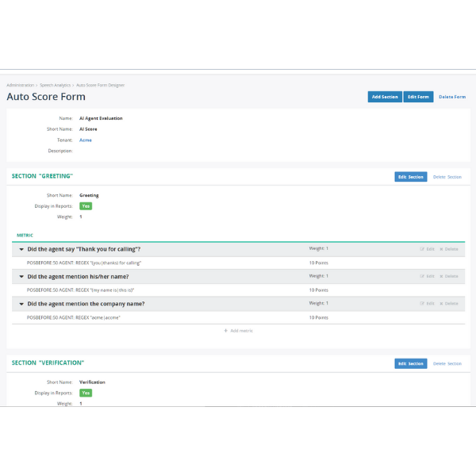
Task: Click the REGEX "(my name is|this is)" rule
Action: (x=80, y=290)
